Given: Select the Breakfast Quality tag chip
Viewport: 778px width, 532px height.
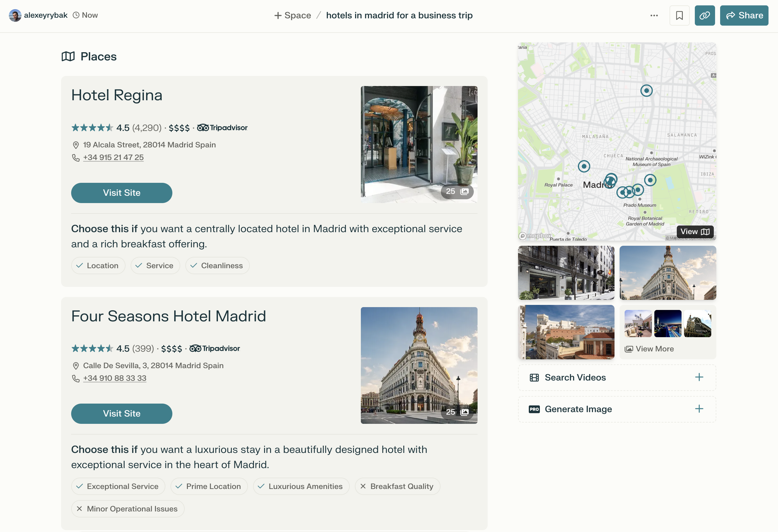Looking at the screenshot, I should pos(397,486).
